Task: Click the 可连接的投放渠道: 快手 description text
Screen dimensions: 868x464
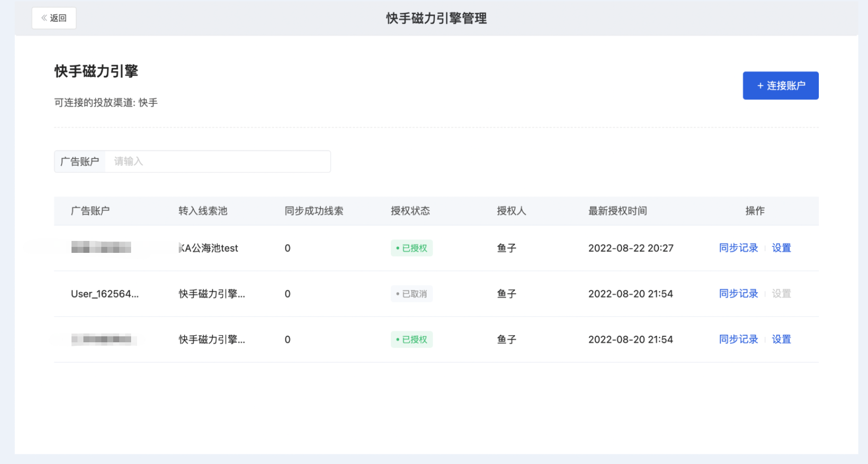Action: click(x=106, y=102)
